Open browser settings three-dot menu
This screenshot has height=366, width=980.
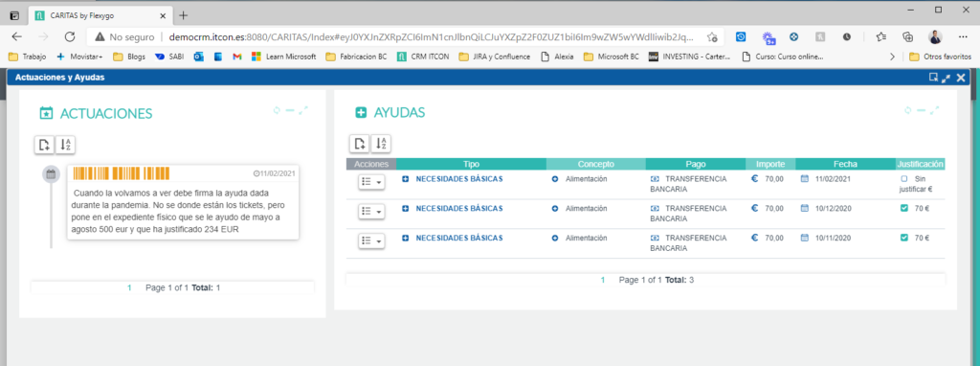click(963, 37)
